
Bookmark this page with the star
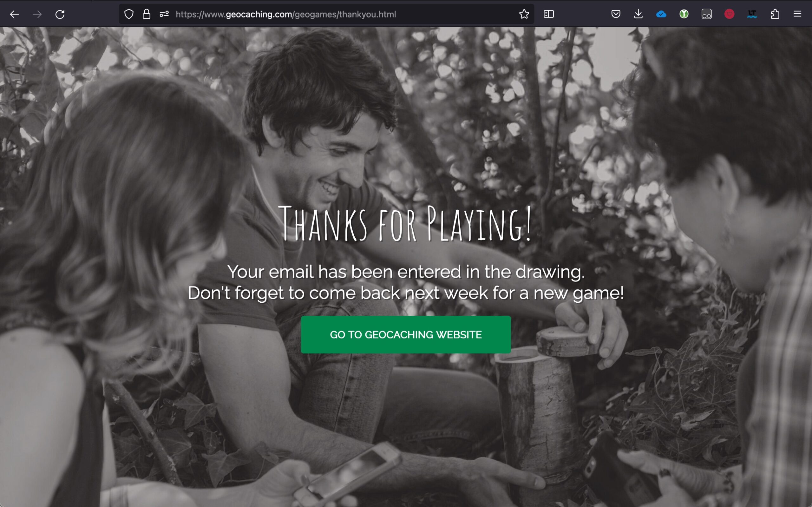(x=524, y=14)
